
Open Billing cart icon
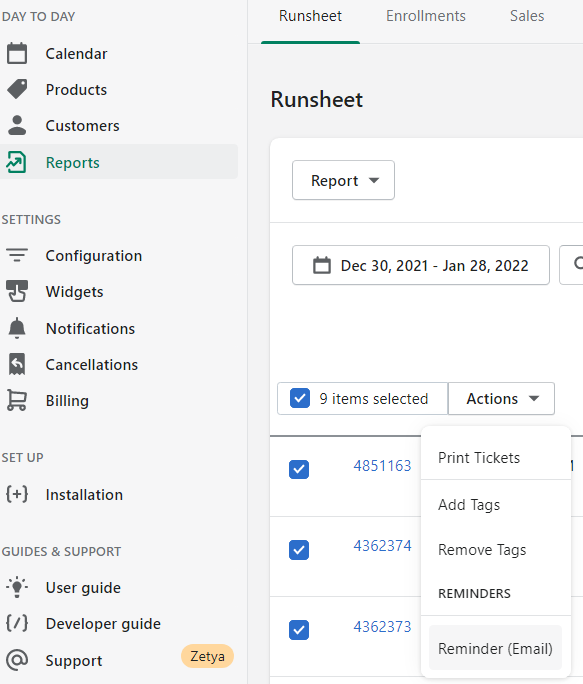[x=17, y=400]
